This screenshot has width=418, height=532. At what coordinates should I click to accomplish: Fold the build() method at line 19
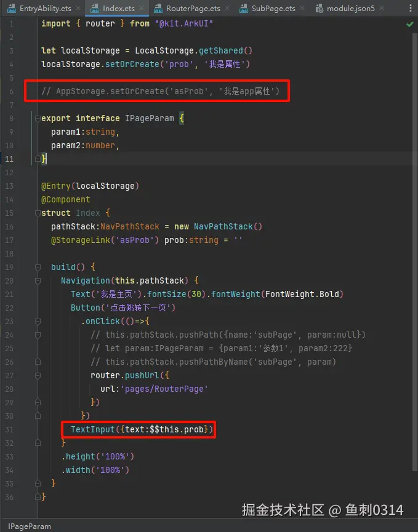(x=38, y=267)
